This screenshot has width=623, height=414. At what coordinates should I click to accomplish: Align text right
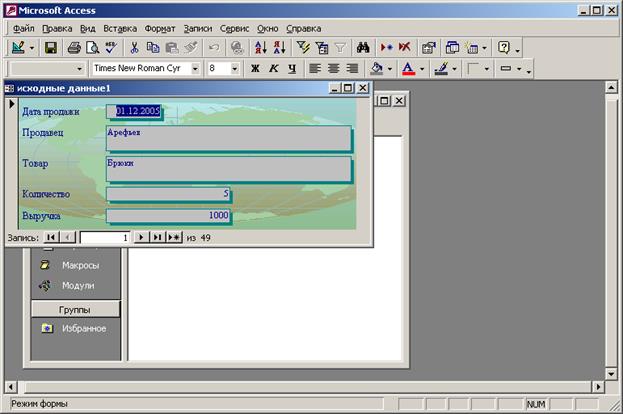pos(352,69)
